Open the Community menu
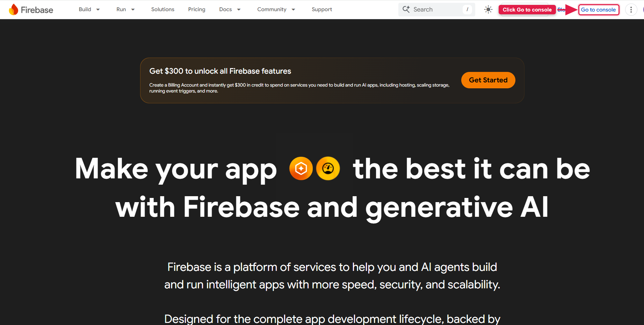 click(272, 9)
